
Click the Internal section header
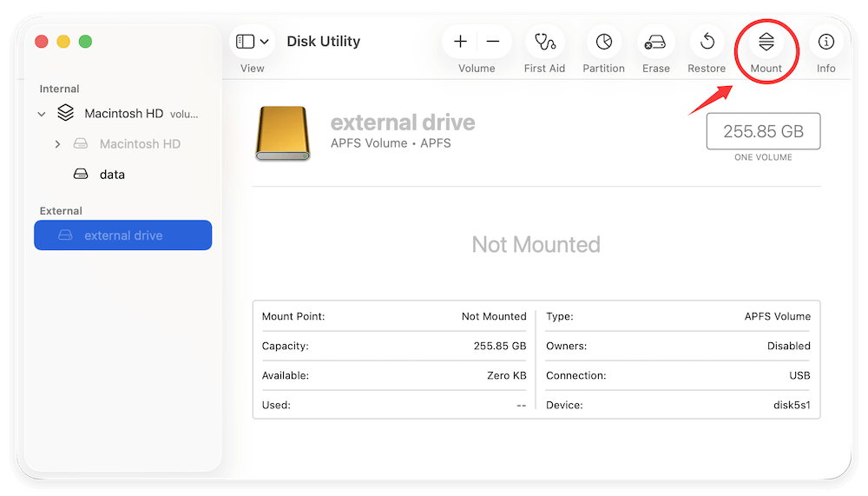[59, 89]
